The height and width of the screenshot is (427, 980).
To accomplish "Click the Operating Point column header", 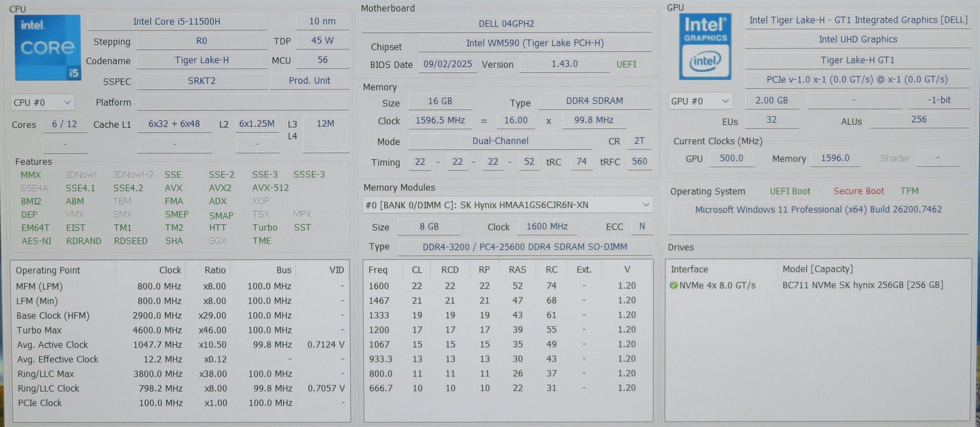I will [48, 270].
